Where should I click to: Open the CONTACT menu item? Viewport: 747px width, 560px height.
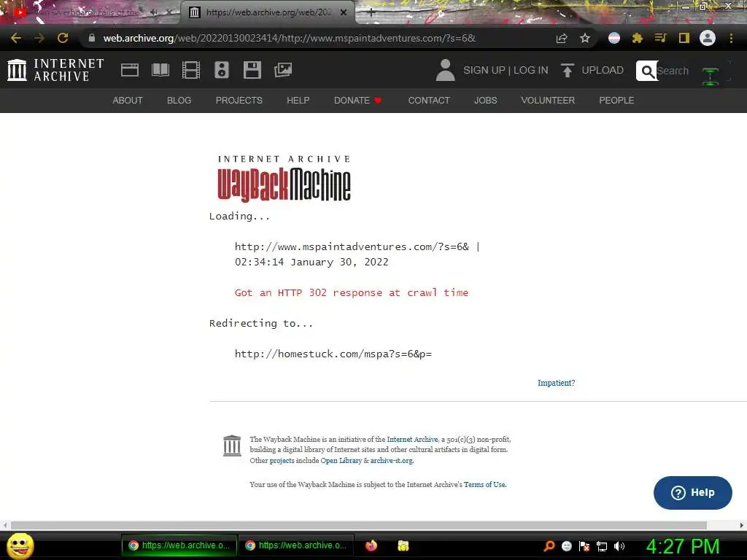(429, 101)
